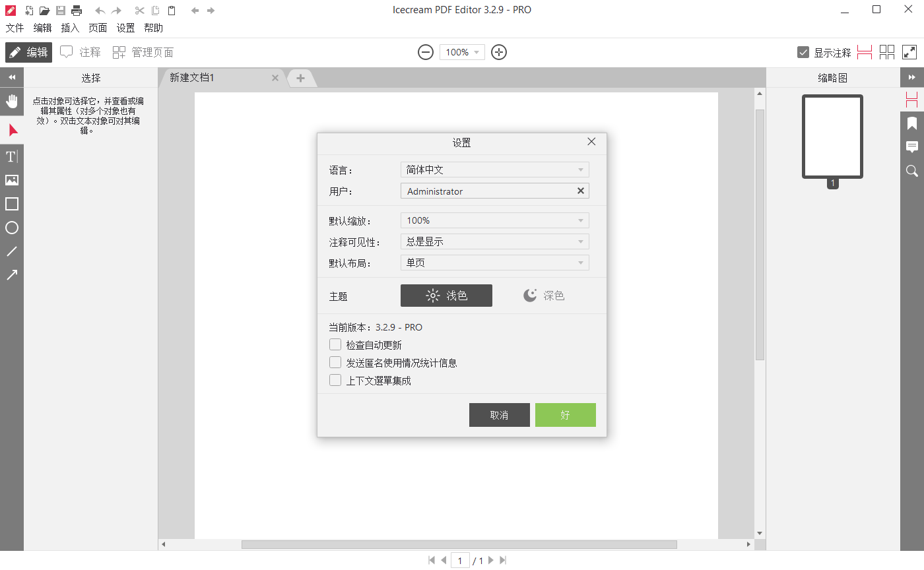Image resolution: width=924 pixels, height=570 pixels.
Task: Confirm settings with the 好 button
Action: click(x=565, y=415)
